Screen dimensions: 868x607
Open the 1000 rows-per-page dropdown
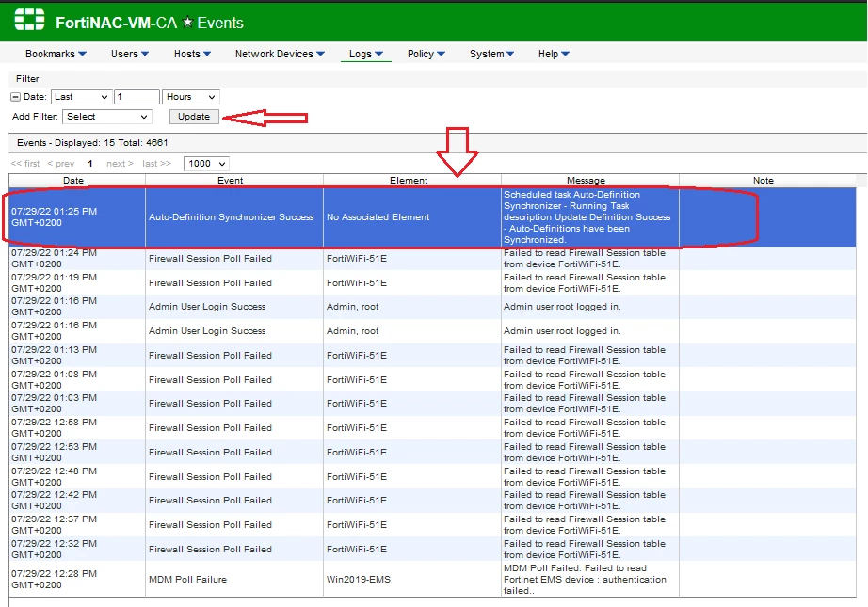[206, 164]
